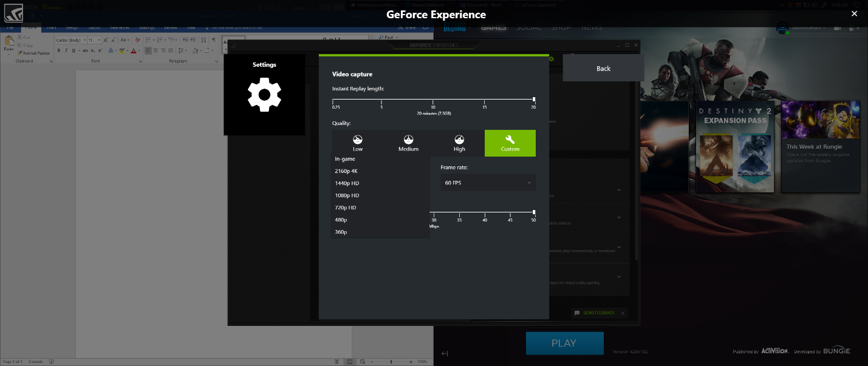Image resolution: width=868 pixels, height=366 pixels.
Task: Select Custom quality preset
Action: tap(510, 143)
